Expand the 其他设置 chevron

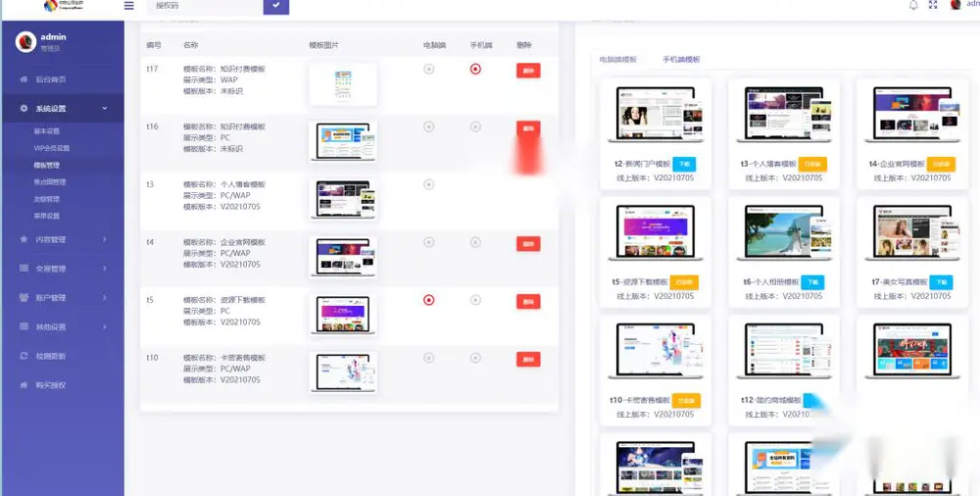click(x=105, y=326)
